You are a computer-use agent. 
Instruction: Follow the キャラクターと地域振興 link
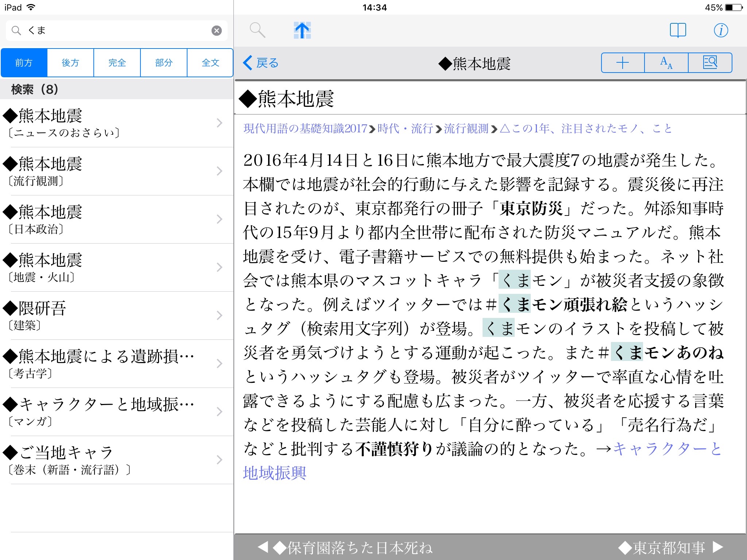(667, 449)
